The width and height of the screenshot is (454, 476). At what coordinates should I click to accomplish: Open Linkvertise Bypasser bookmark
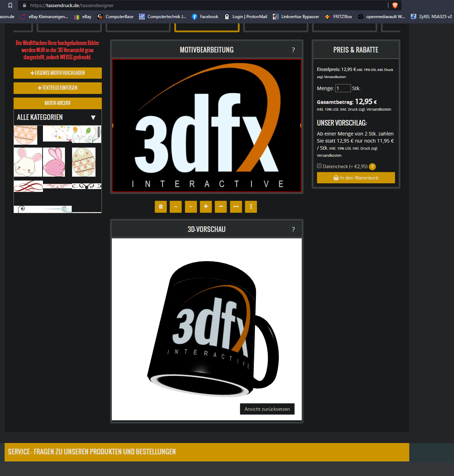tap(296, 17)
